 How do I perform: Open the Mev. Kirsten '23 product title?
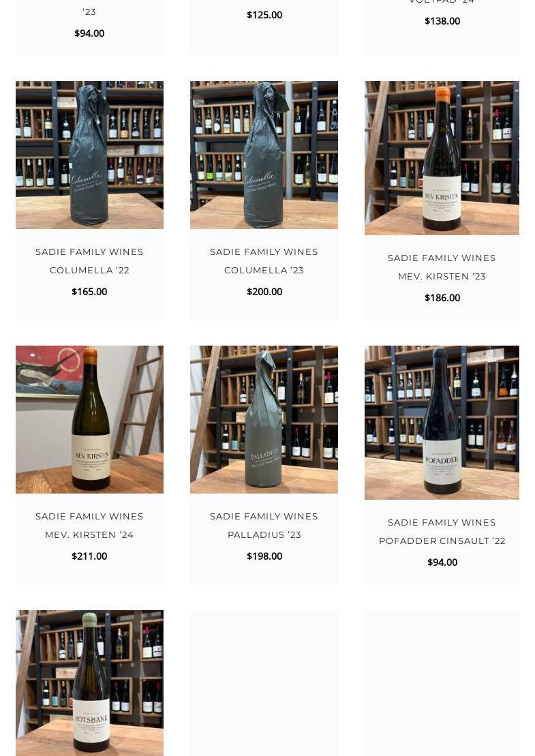442,267
